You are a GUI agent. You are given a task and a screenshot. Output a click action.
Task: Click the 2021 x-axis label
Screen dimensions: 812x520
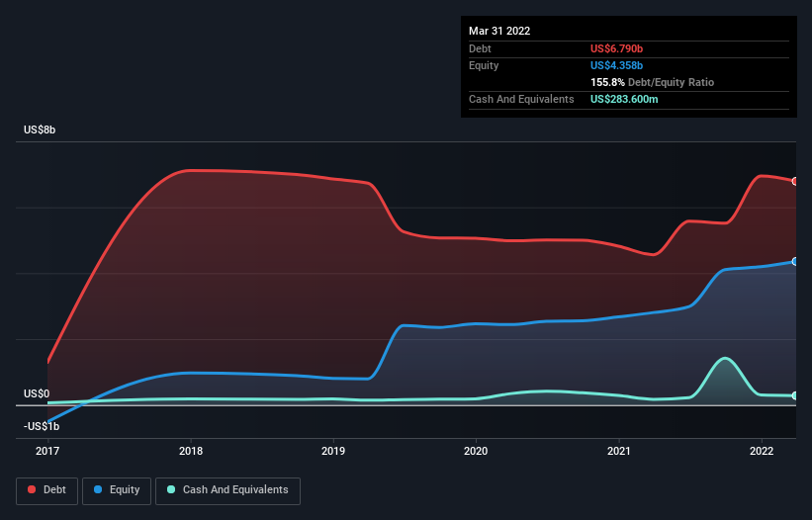click(x=619, y=451)
